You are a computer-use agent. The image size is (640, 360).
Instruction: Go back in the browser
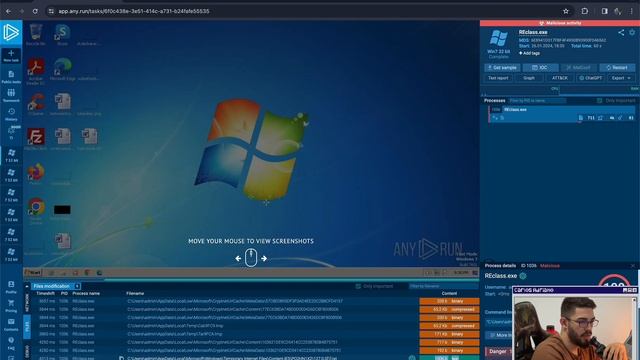[9, 11]
